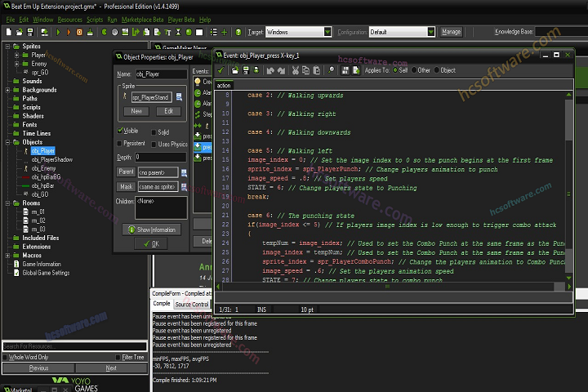Run in debug mode with orange arrow
The image size is (588, 392).
click(x=69, y=33)
